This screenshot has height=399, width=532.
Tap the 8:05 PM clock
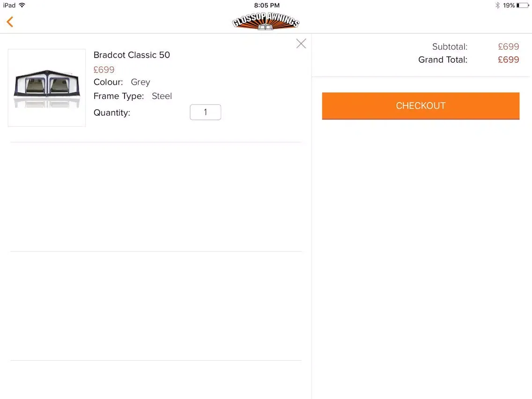(x=266, y=5)
